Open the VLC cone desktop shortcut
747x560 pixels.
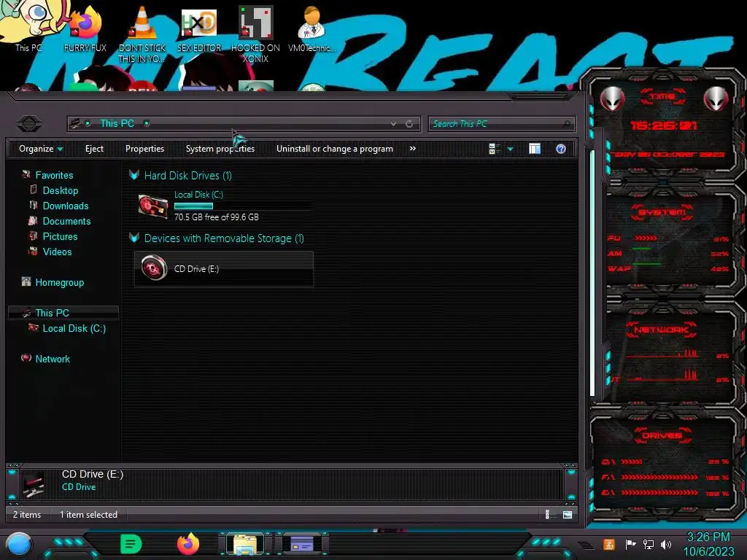click(x=142, y=34)
